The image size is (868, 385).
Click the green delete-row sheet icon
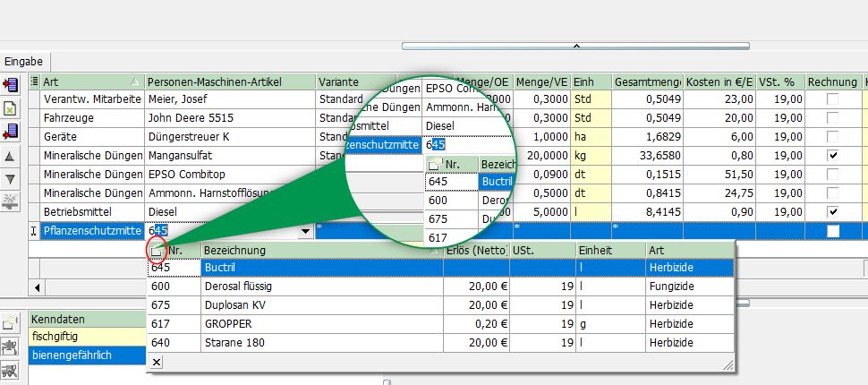click(13, 108)
